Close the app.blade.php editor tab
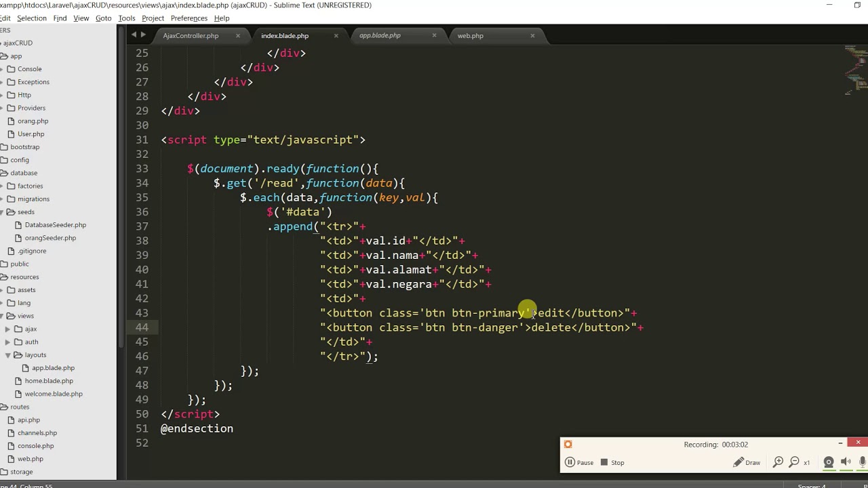Screen dimensions: 868x488 point(434,35)
